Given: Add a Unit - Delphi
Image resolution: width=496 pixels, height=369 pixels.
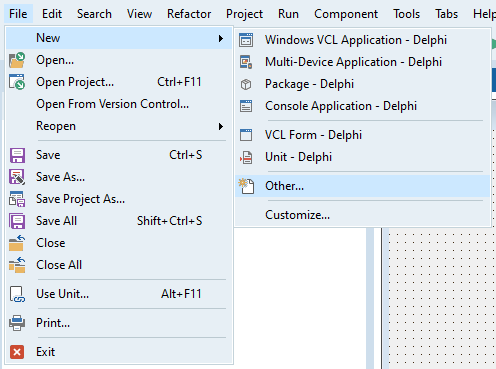Looking at the screenshot, I should 363,157.
